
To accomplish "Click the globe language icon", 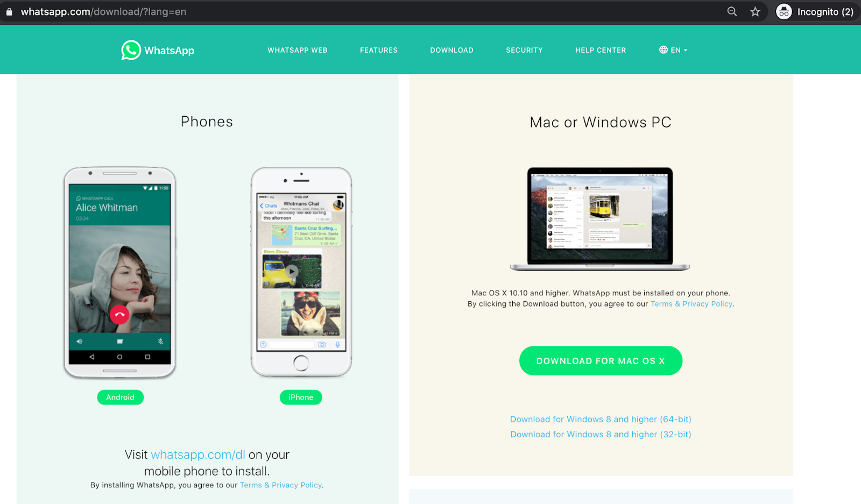I will (x=664, y=50).
